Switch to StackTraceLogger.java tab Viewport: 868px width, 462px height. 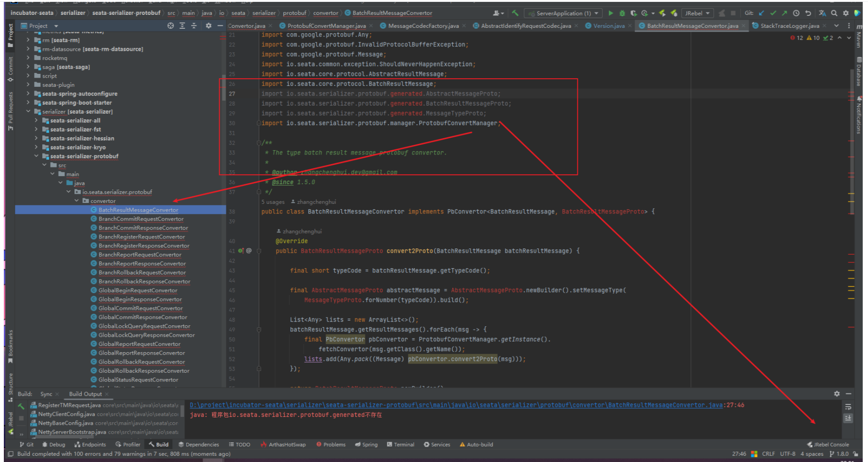[x=789, y=26]
